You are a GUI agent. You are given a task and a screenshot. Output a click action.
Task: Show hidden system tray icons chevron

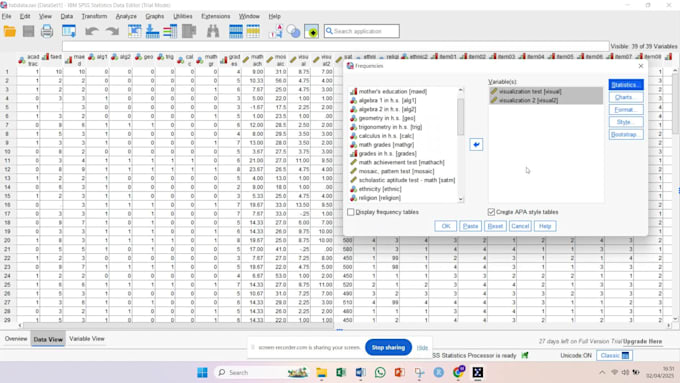[602, 372]
